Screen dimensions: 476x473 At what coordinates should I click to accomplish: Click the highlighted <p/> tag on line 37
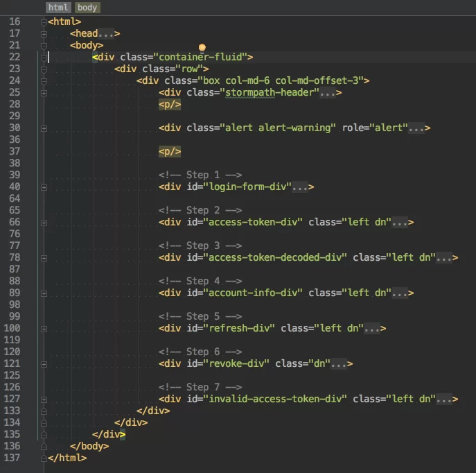click(170, 151)
